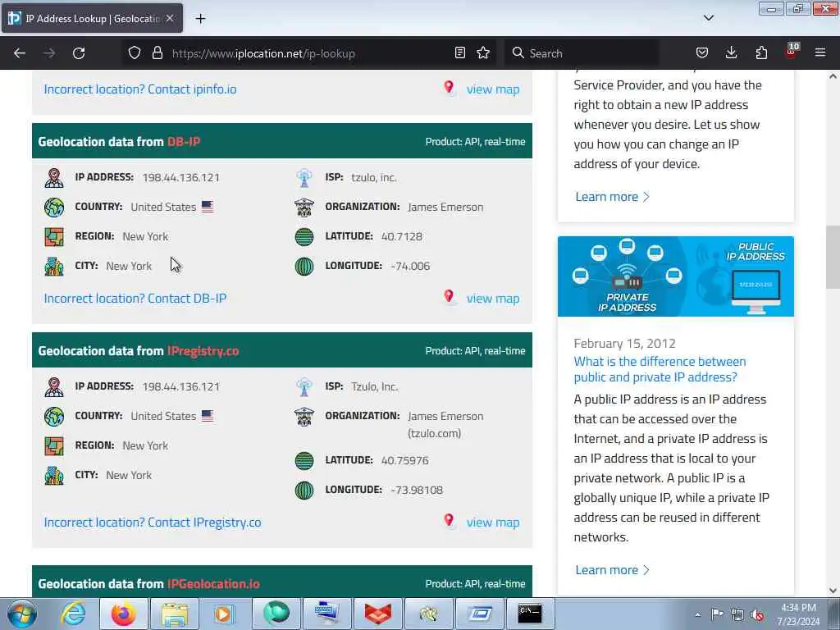This screenshot has height=630, width=840.
Task: Click DB-IP region map icon
Action: (54, 237)
